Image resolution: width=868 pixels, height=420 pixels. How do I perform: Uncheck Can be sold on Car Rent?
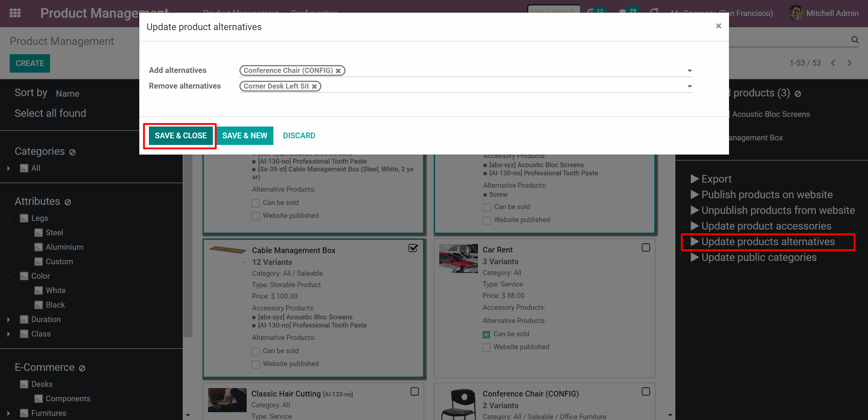click(486, 334)
